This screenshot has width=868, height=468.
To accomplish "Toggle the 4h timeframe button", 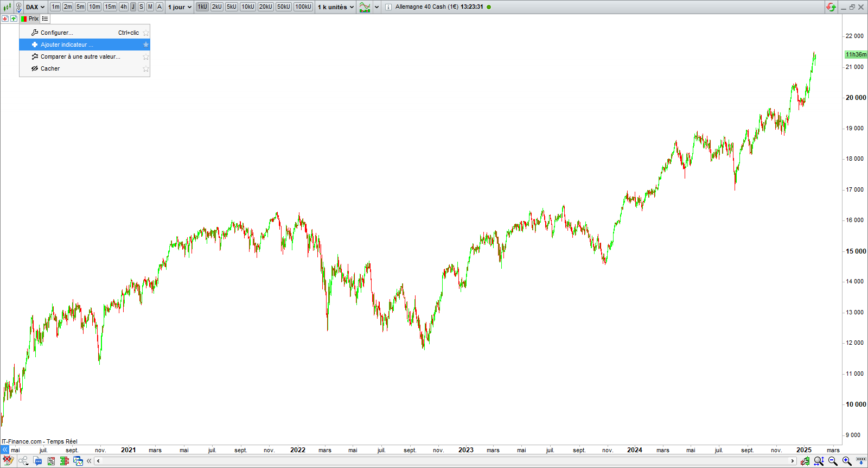I will point(124,7).
